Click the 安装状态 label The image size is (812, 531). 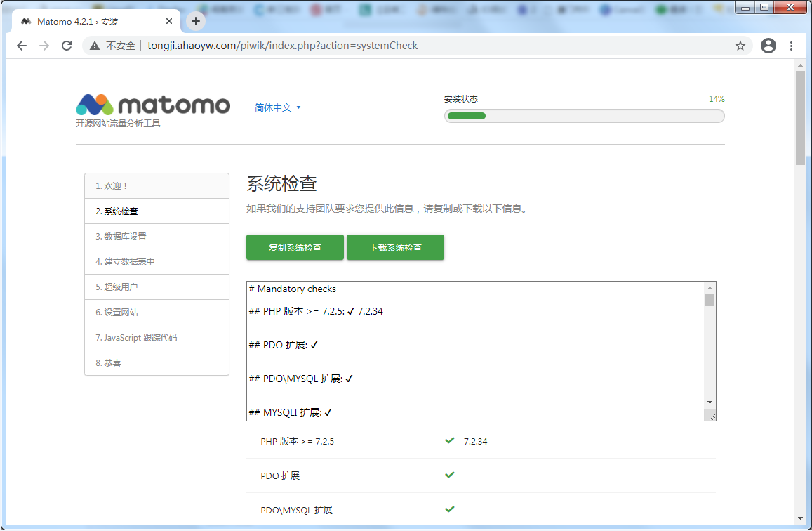(x=460, y=99)
